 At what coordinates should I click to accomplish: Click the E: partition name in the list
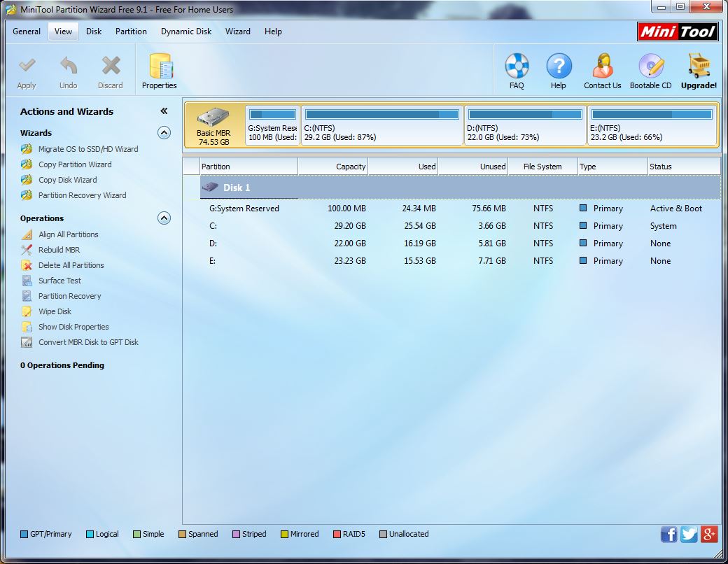click(213, 261)
